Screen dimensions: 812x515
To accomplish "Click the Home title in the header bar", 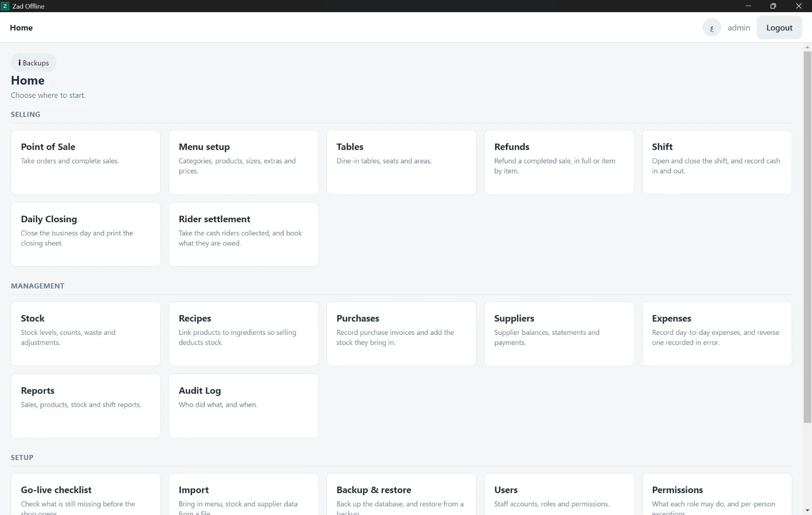I will [x=21, y=27].
